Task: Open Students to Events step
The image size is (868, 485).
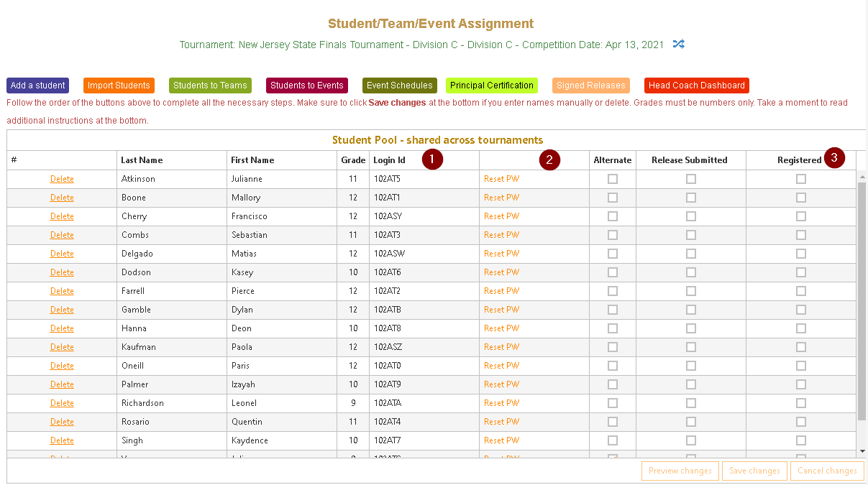Action: [x=307, y=86]
